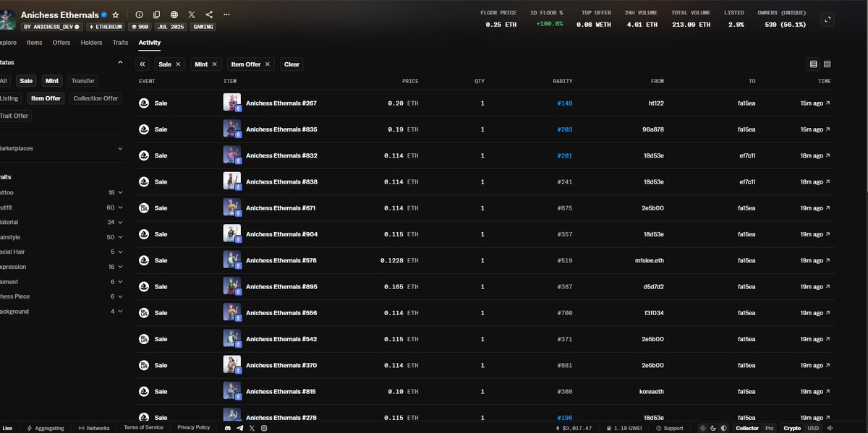Remove the Item Offer filter chip
Screen dimensions: 868x433
[x=268, y=64]
